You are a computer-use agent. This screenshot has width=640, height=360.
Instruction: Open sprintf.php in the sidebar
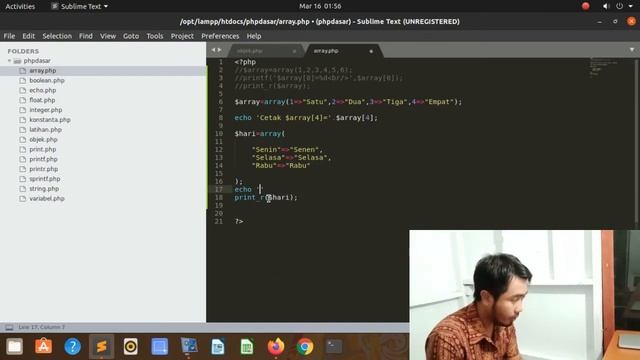45,179
